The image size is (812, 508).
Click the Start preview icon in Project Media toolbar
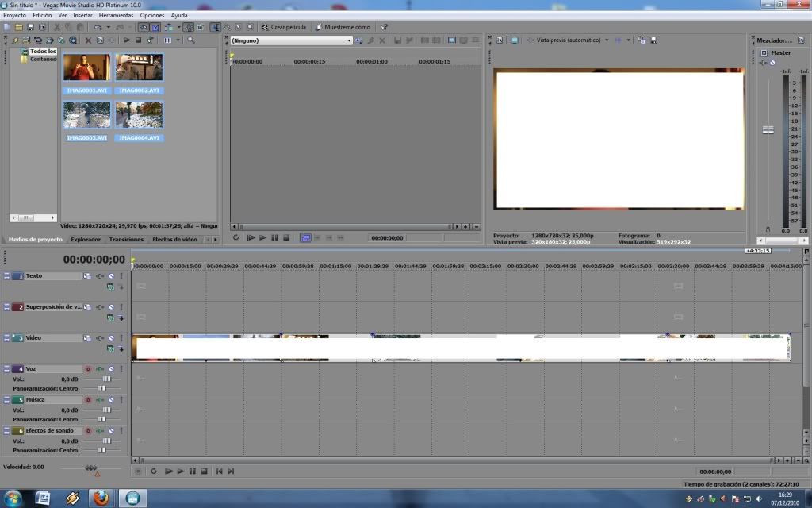pyautogui.click(x=127, y=40)
